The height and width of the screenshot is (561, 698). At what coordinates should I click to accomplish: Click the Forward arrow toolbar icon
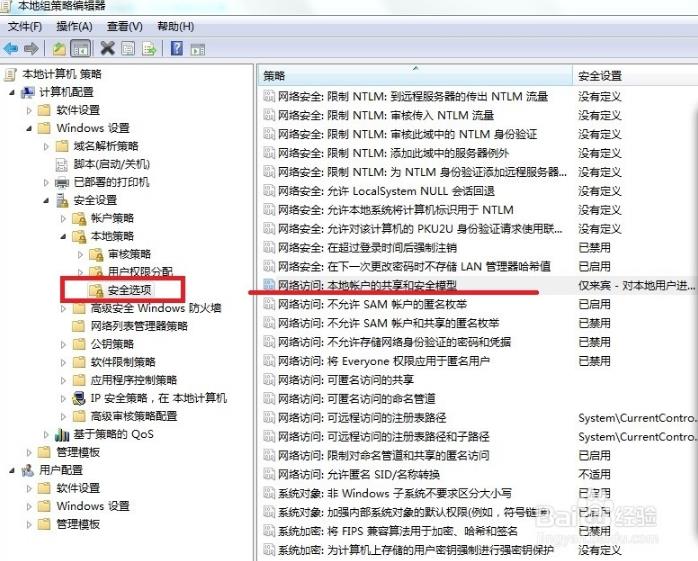32,48
